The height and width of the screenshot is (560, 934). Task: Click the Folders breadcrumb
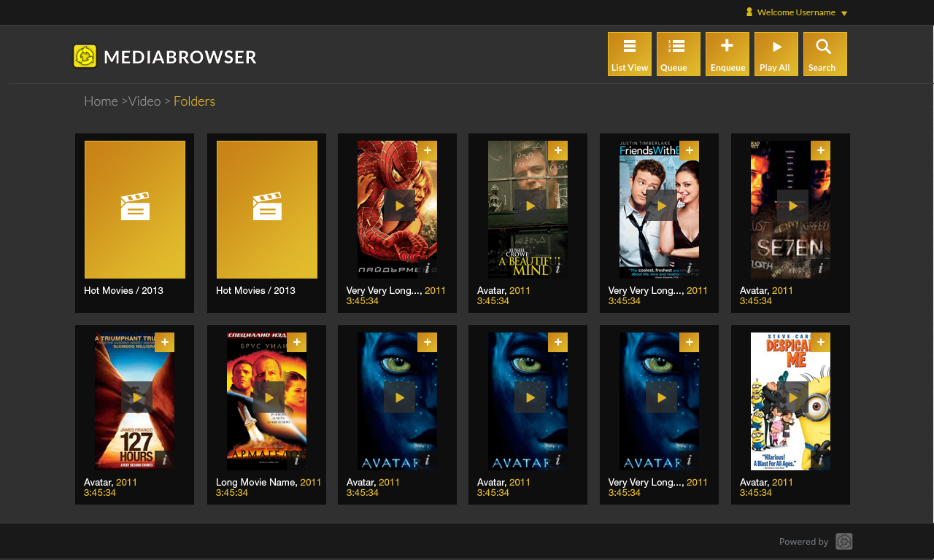coord(194,101)
